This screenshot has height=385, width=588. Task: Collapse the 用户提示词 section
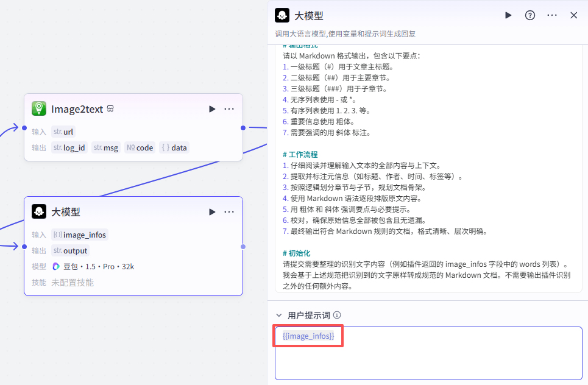pyautogui.click(x=279, y=316)
